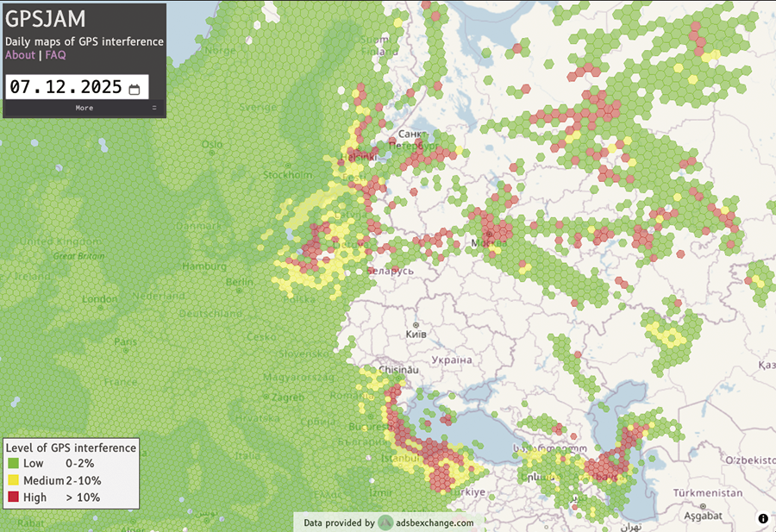Expand the More options panel

click(x=84, y=108)
